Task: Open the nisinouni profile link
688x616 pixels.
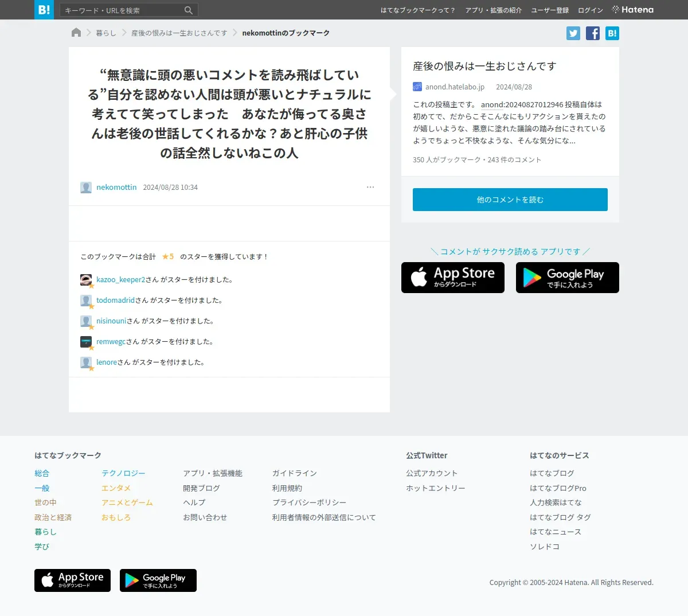Action: (x=111, y=321)
